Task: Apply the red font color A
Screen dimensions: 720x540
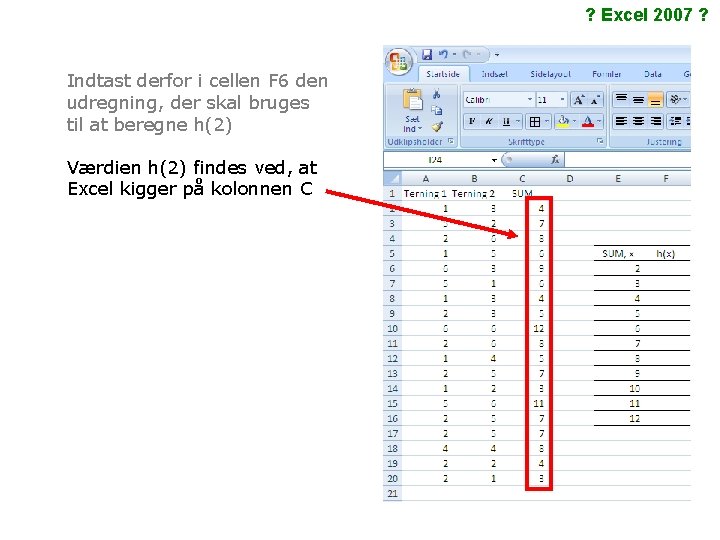Action: [588, 121]
